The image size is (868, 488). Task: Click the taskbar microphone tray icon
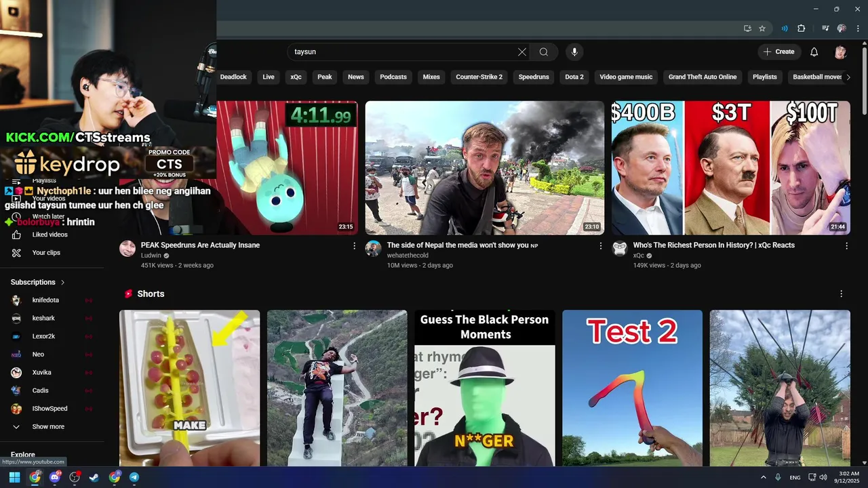click(778, 477)
